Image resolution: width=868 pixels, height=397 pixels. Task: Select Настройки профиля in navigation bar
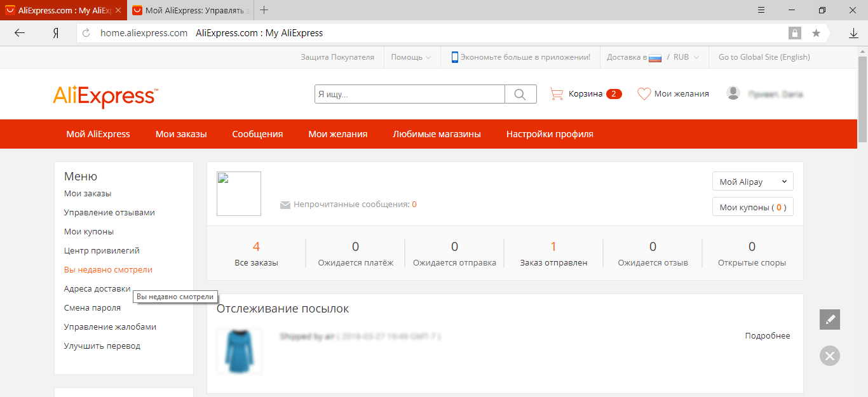pos(550,134)
